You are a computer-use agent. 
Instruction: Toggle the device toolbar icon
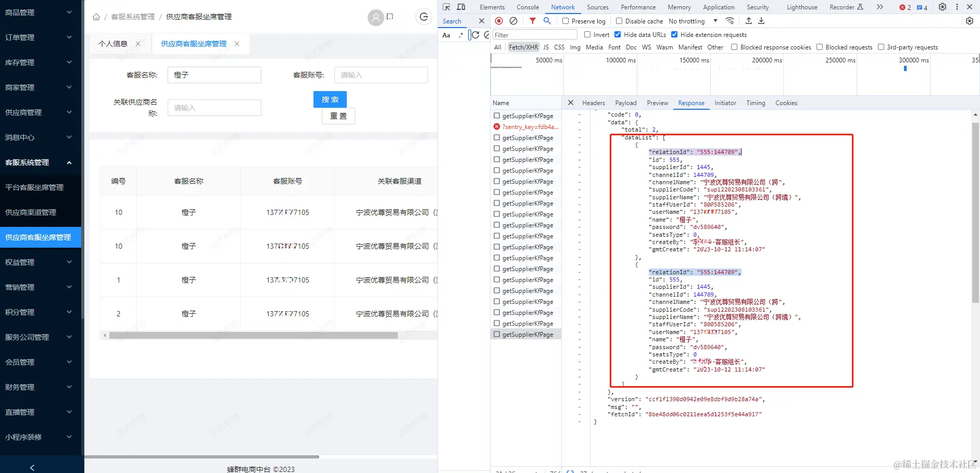click(x=461, y=7)
